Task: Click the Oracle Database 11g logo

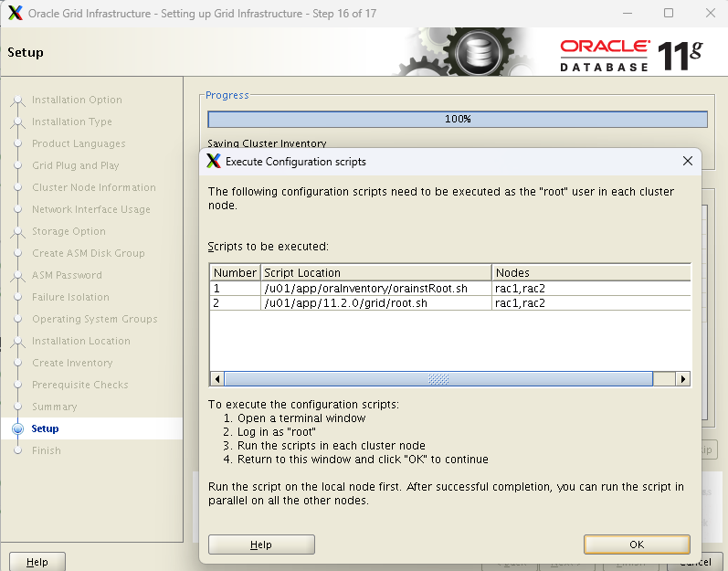Action: click(x=630, y=55)
